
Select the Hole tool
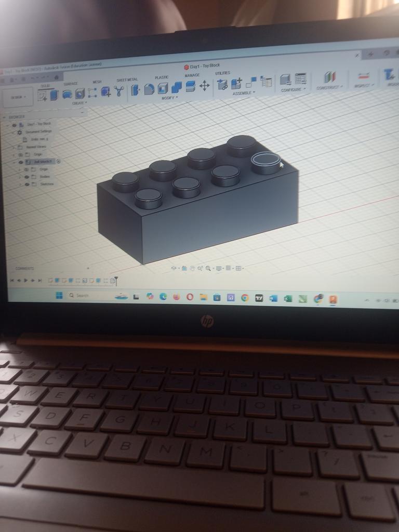click(79, 94)
